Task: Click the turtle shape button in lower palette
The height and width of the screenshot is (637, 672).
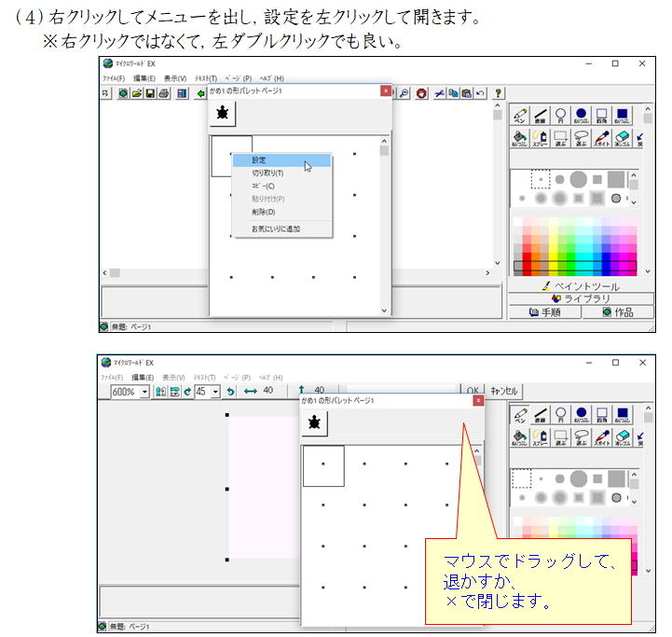Action: [x=315, y=422]
